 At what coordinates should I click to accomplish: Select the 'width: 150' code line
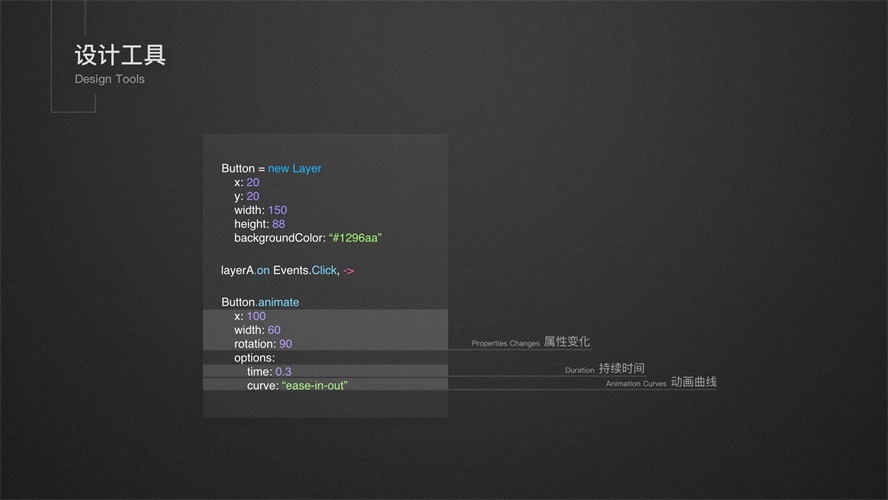coord(260,211)
